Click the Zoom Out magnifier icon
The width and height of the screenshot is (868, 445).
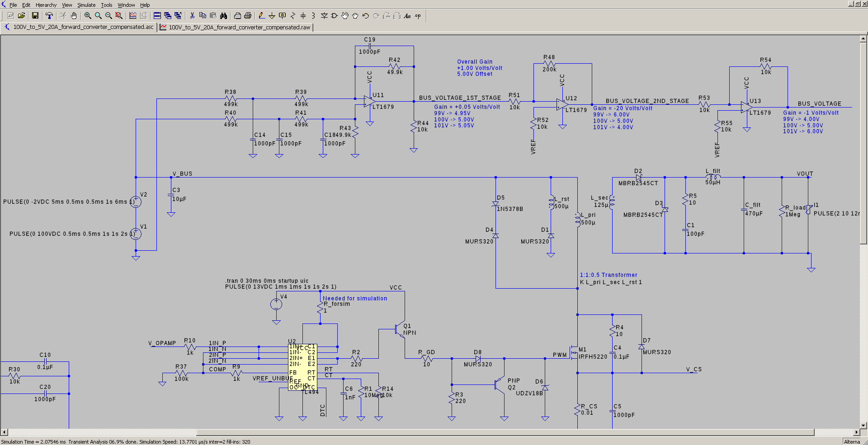108,16
